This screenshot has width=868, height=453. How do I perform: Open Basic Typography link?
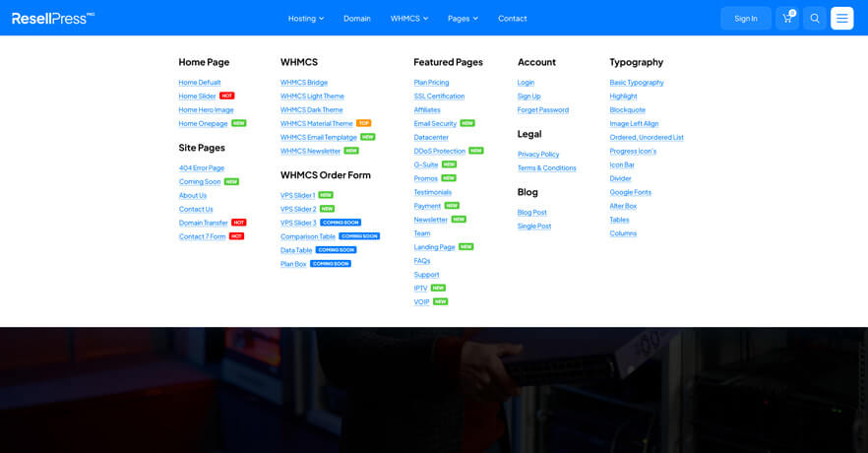[637, 83]
